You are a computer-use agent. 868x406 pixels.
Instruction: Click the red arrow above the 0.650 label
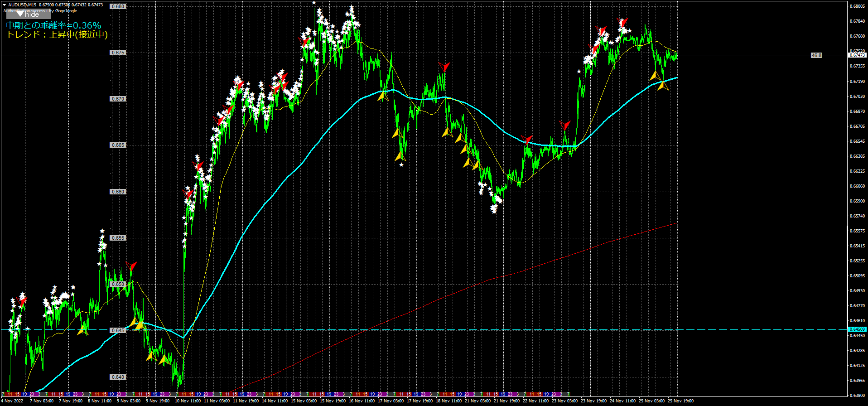pos(131,266)
